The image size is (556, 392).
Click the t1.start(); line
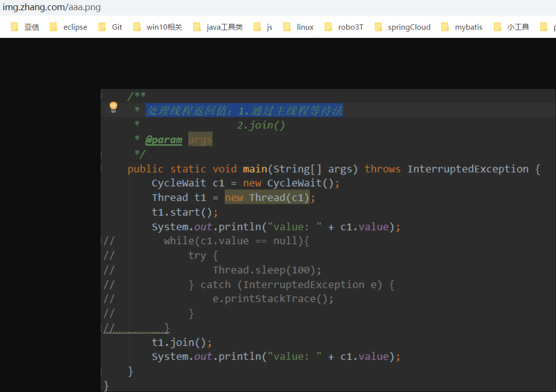(x=185, y=212)
